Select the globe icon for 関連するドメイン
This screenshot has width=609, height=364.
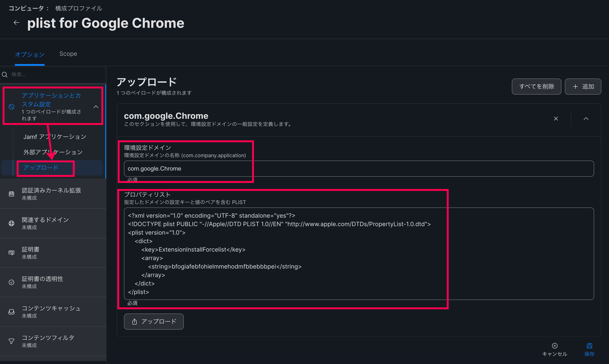tap(11, 223)
